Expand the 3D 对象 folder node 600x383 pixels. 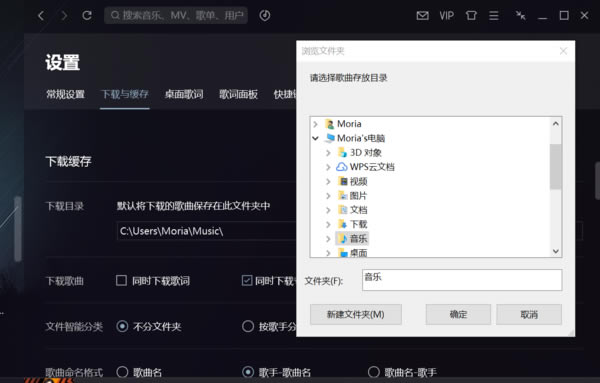(328, 153)
